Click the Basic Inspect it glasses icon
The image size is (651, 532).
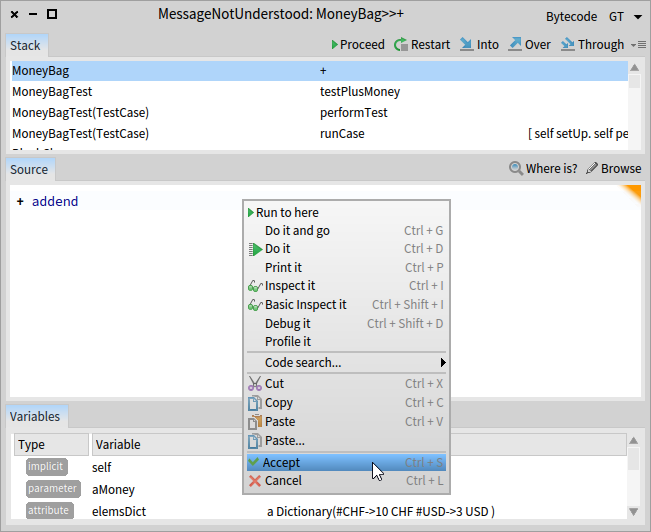click(255, 305)
